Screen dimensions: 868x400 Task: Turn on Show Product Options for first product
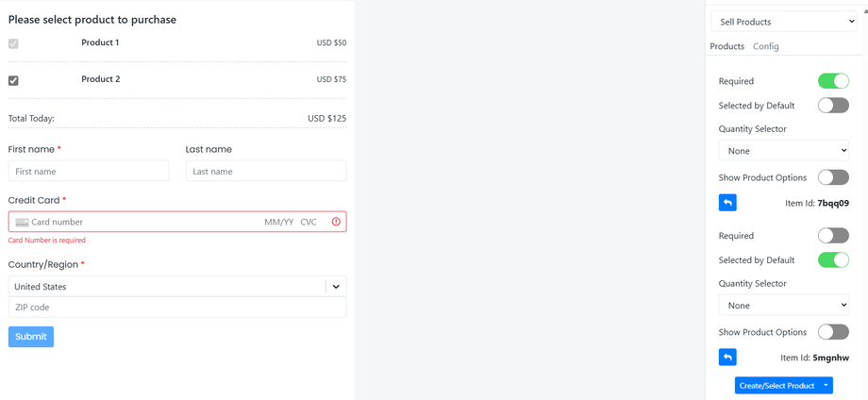click(833, 177)
